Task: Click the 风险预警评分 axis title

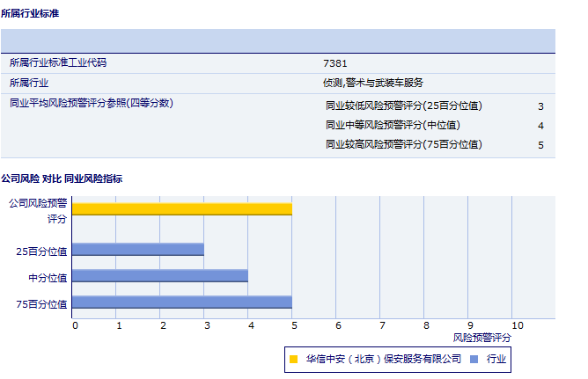Action: (481, 338)
